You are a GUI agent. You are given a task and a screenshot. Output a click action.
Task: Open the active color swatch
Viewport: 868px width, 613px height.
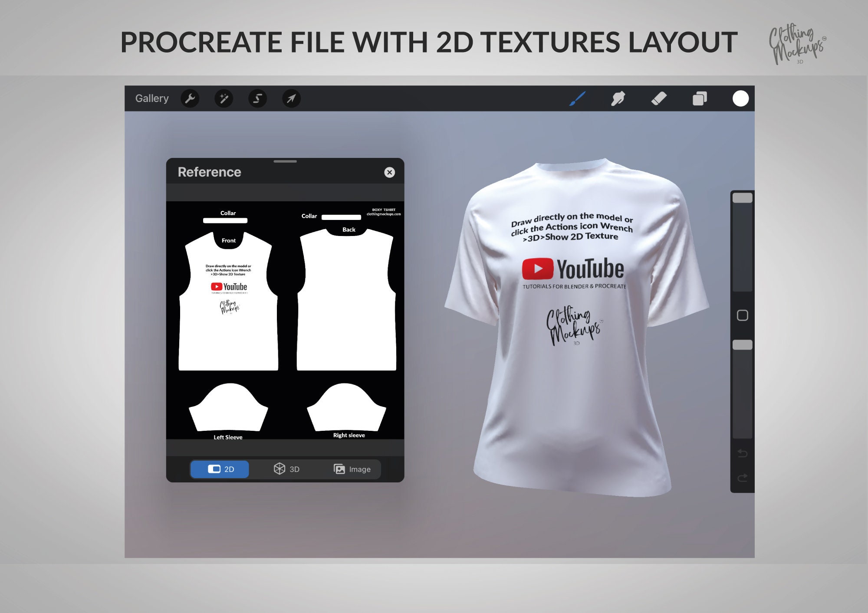740,98
